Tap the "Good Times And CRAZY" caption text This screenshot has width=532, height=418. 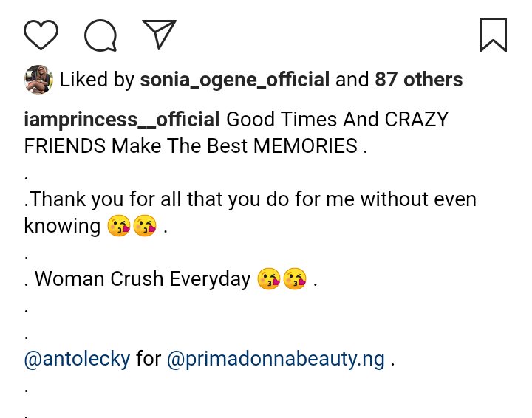(x=337, y=120)
